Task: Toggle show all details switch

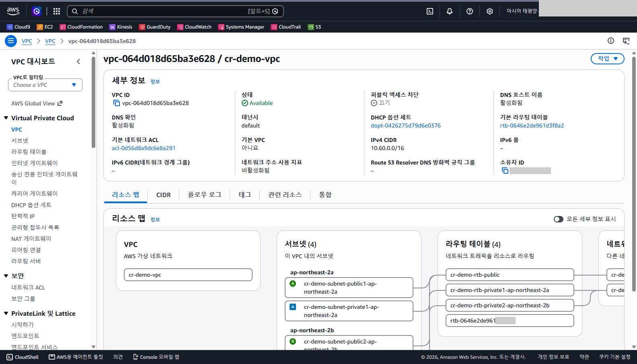Action: pos(558,219)
